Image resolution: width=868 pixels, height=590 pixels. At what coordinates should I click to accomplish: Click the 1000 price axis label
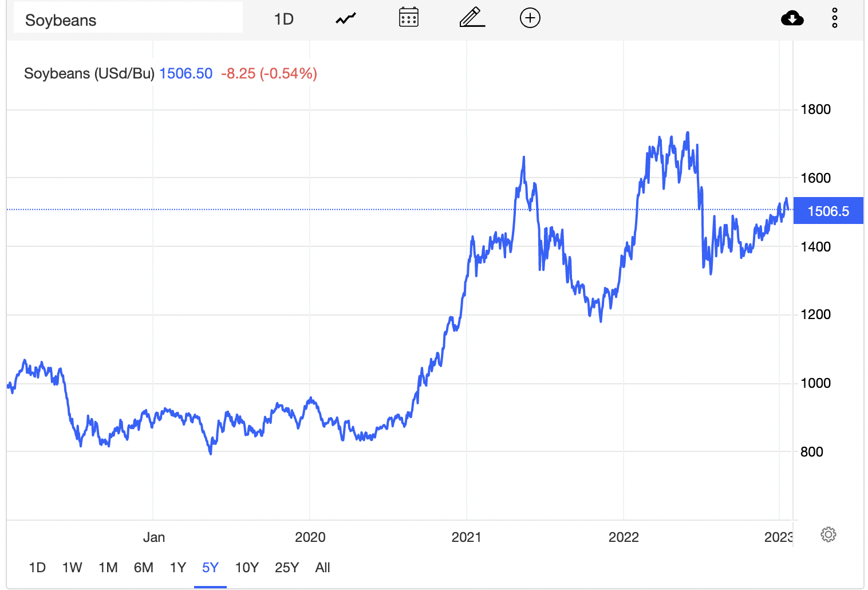pyautogui.click(x=815, y=383)
